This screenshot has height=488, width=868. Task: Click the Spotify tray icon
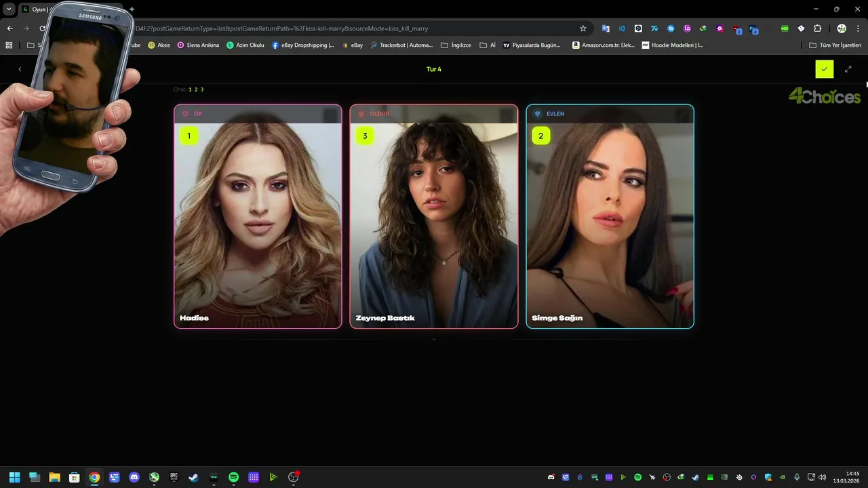pyautogui.click(x=637, y=477)
